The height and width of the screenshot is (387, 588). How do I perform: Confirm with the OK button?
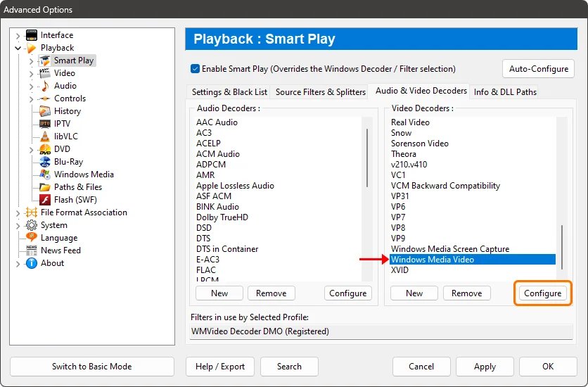548,367
